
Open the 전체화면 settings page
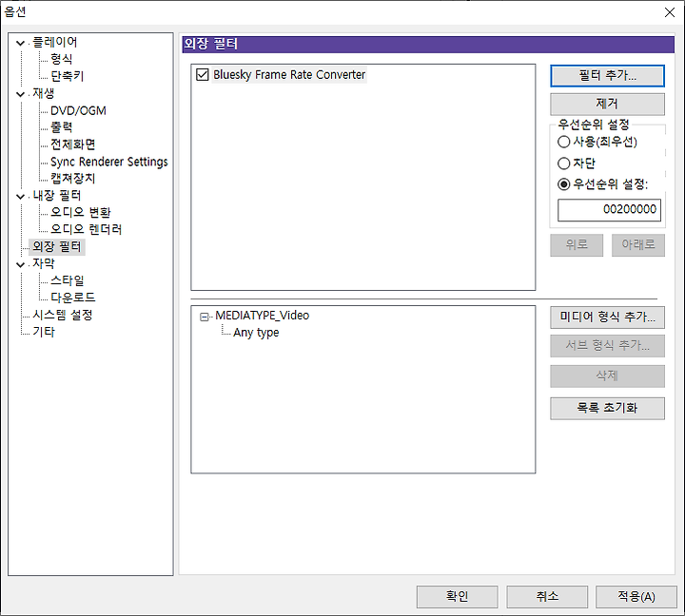click(72, 144)
